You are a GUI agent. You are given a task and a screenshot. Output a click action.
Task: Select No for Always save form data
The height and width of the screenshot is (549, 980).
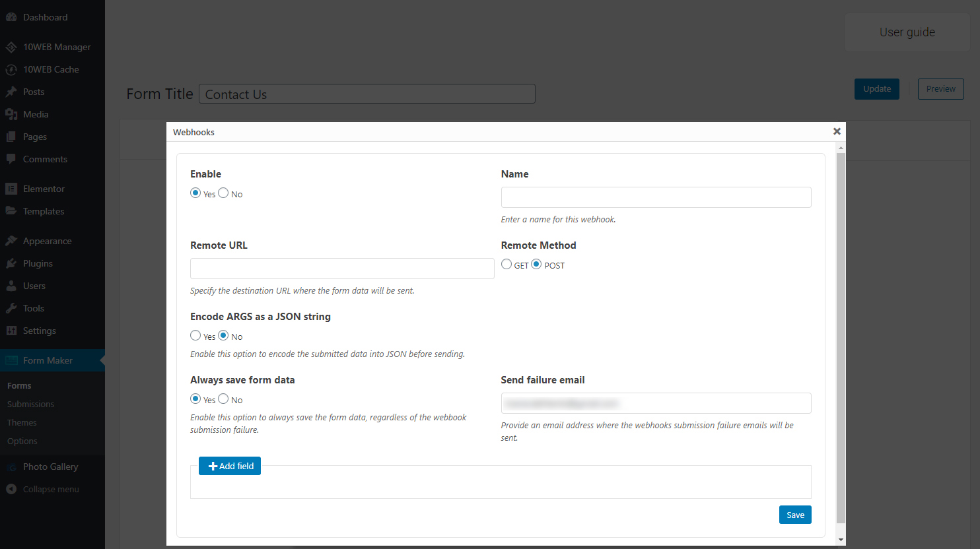[x=223, y=399]
